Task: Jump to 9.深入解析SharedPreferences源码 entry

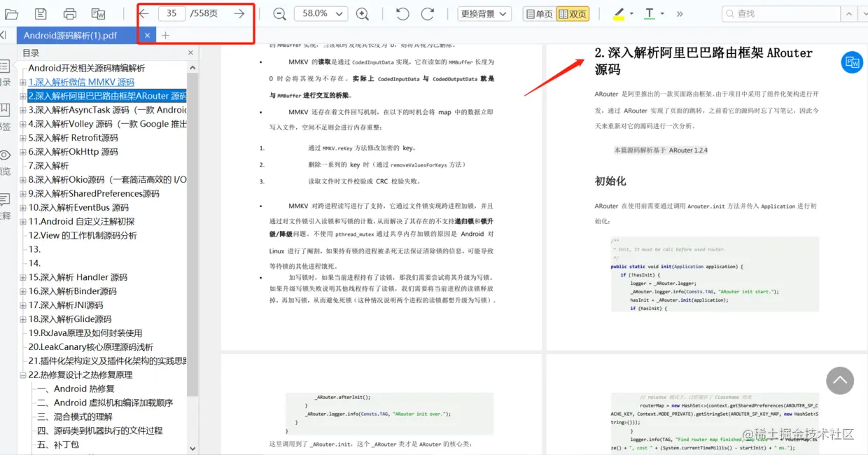Action: tap(94, 194)
